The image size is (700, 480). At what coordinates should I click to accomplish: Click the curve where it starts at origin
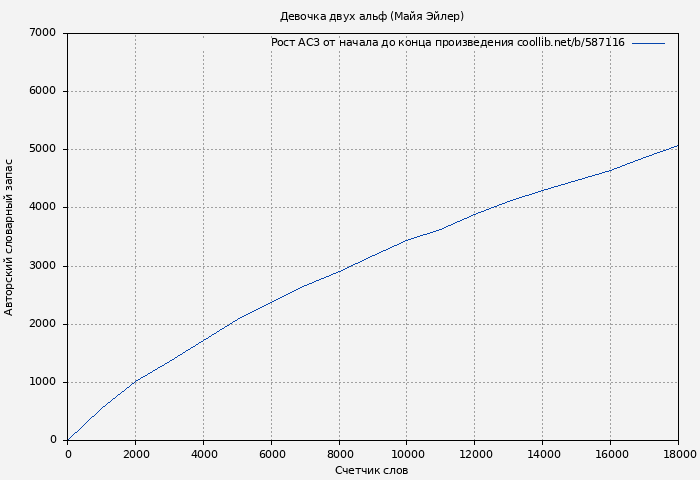point(68,439)
